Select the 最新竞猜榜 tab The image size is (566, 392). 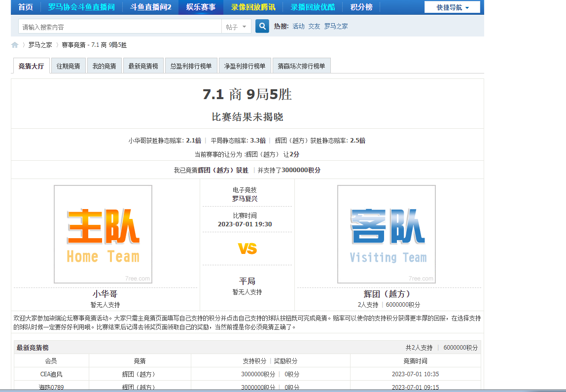pyautogui.click(x=143, y=66)
